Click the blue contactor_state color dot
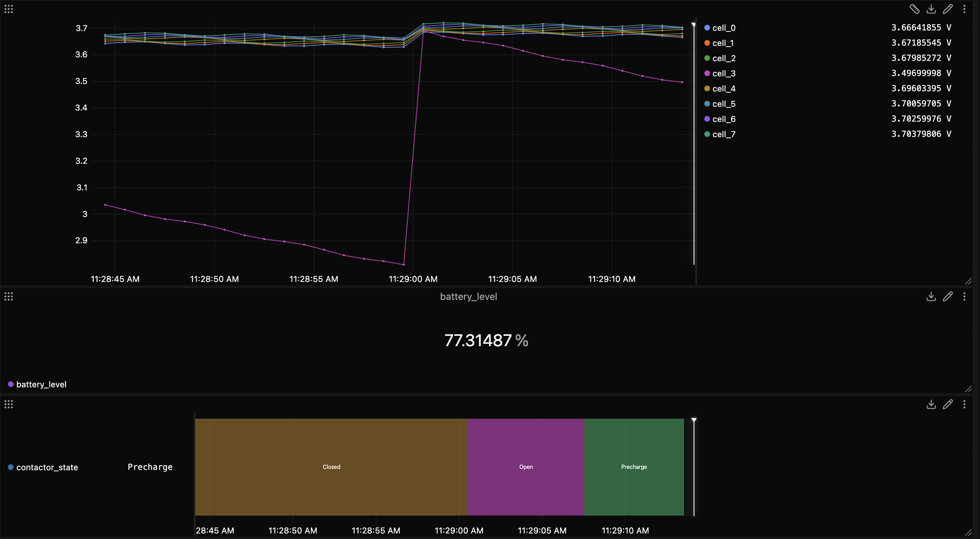Viewport: 980px width, 539px height. click(x=11, y=467)
